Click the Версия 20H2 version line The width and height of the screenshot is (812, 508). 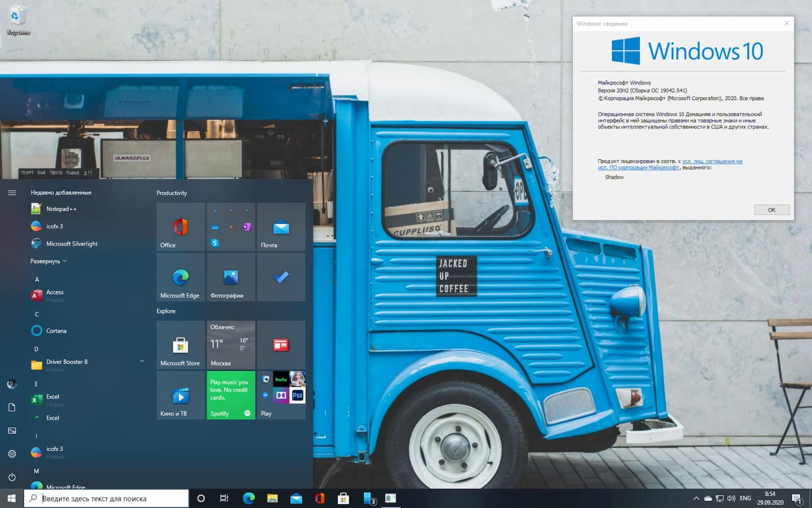pos(643,90)
